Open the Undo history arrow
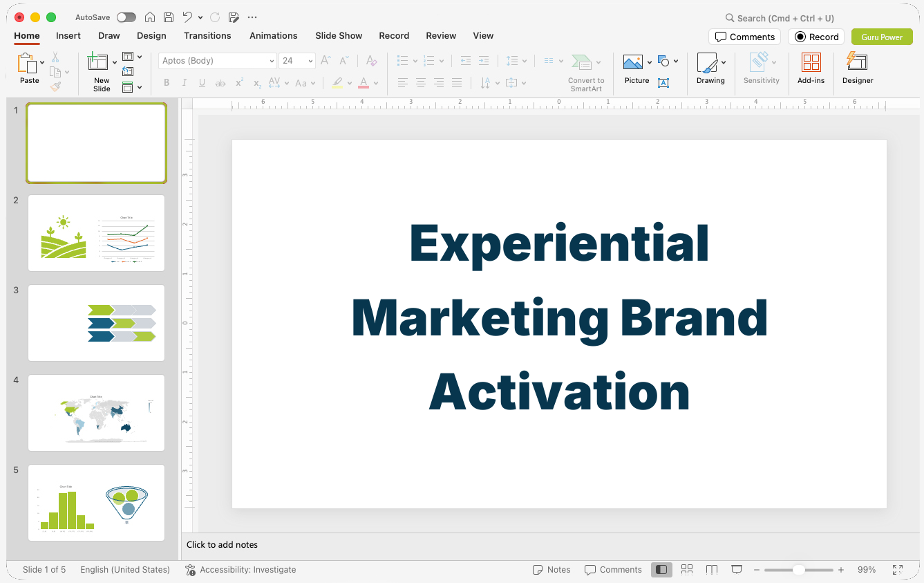Viewport: 924px width, 583px height. (200, 17)
